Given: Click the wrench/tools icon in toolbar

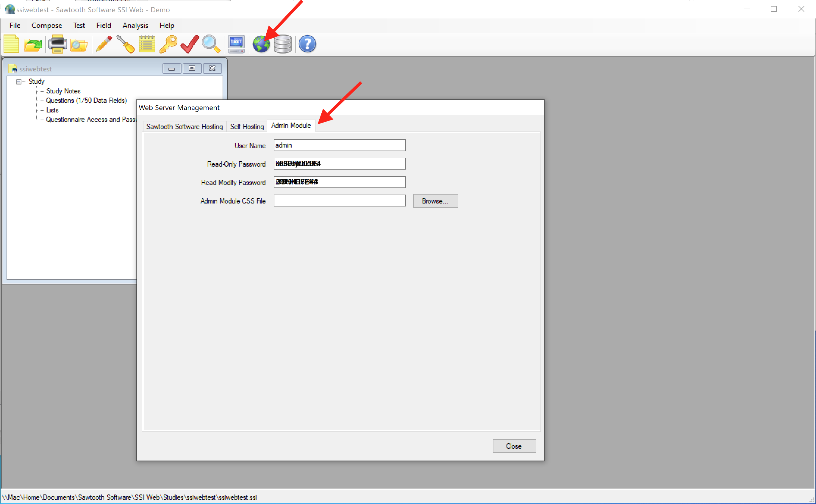Looking at the screenshot, I should [x=123, y=44].
